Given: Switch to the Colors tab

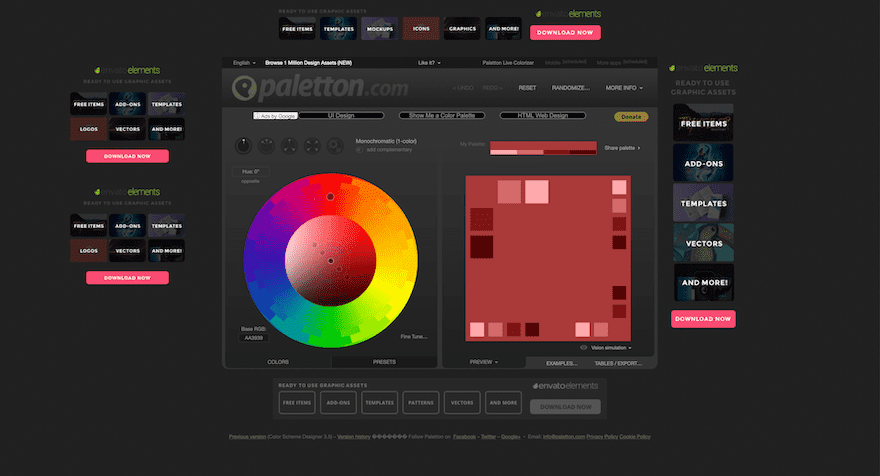Looking at the screenshot, I should 278,362.
